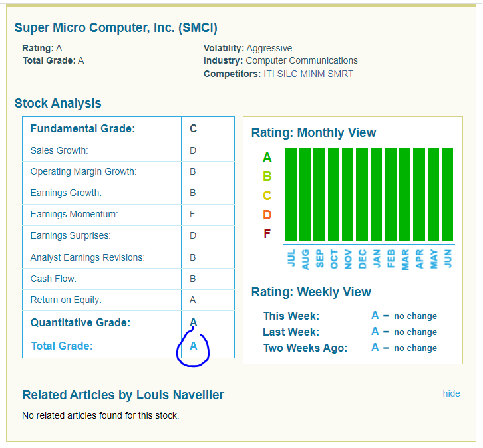Click the green A legend letter in chart

[x=267, y=158]
